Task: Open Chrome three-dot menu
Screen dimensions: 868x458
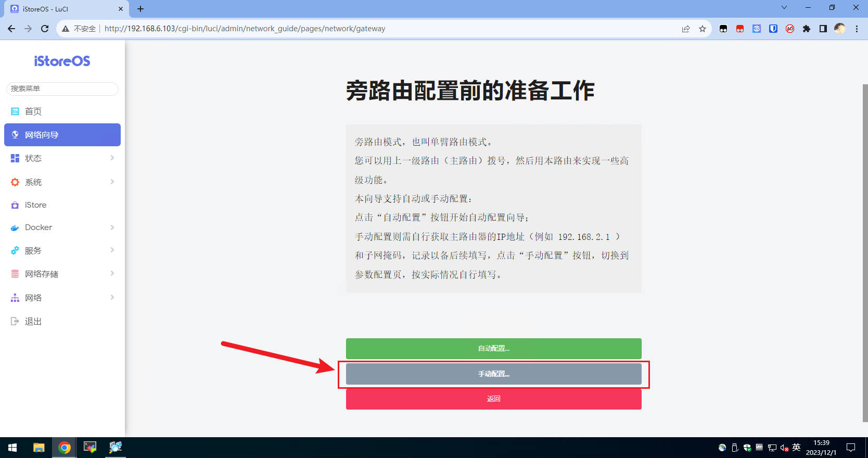Action: (x=857, y=29)
